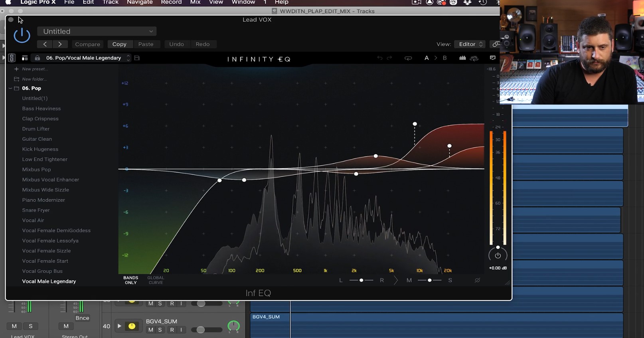Select the highest-gain high-shelf EQ band node
This screenshot has width=644, height=338.
(x=415, y=124)
